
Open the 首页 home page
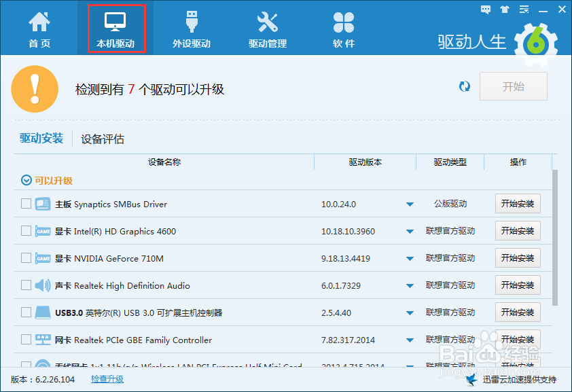tap(39, 27)
